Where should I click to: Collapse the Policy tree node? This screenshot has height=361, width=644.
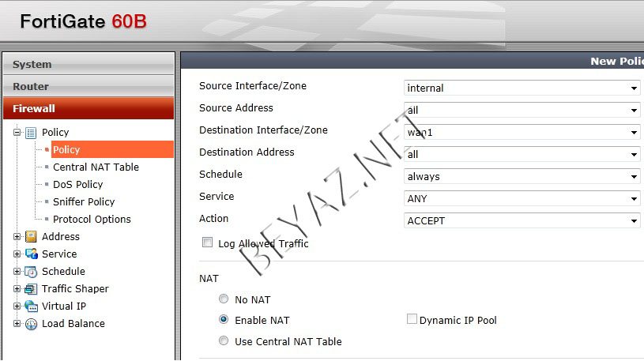pyautogui.click(x=17, y=132)
